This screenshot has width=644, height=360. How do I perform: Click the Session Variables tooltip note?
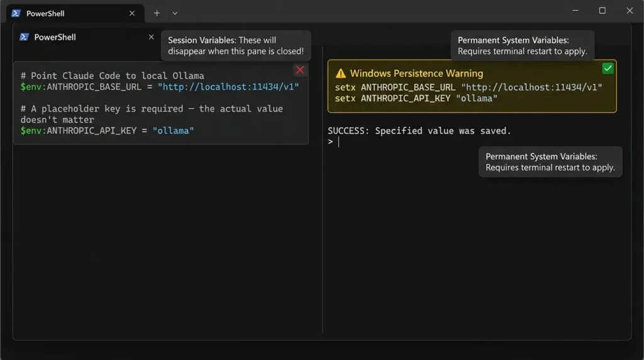[x=236, y=45]
